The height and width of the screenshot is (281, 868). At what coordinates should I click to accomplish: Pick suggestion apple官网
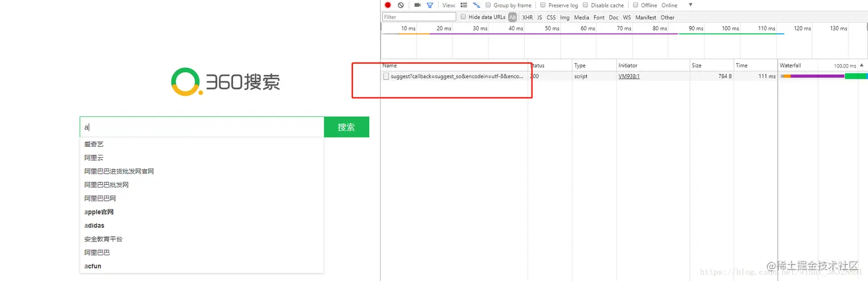tap(201, 212)
